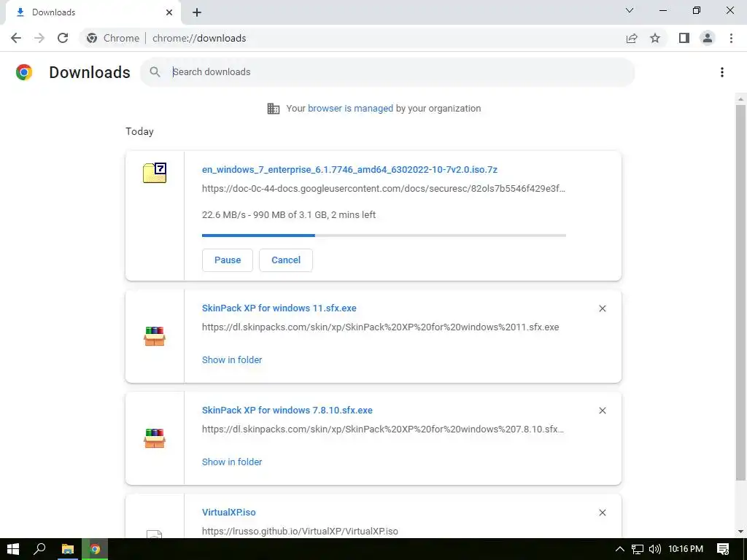This screenshot has width=747, height=560.
Task: Open en_windows_7_enterprise iso.7z file link
Action: tap(349, 169)
